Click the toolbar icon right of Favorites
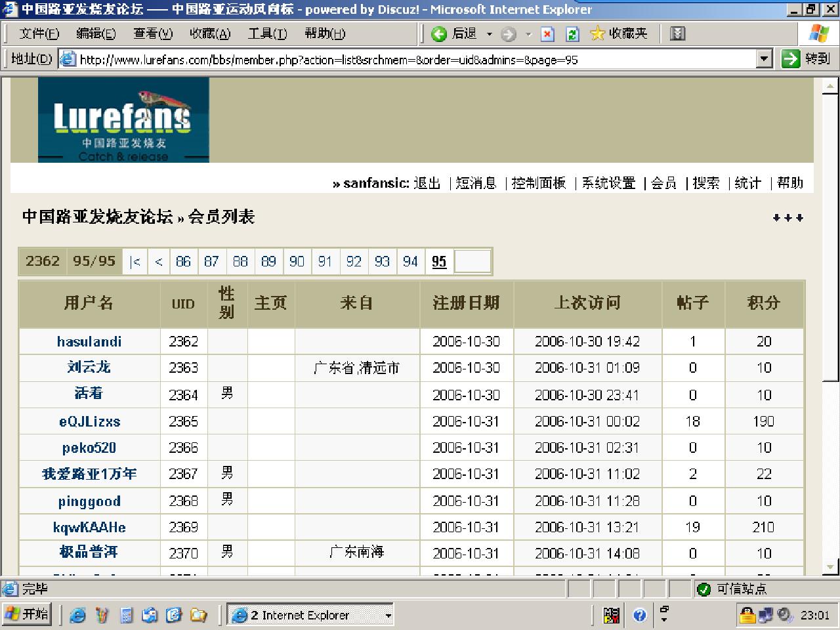The image size is (840, 630). pyautogui.click(x=677, y=33)
